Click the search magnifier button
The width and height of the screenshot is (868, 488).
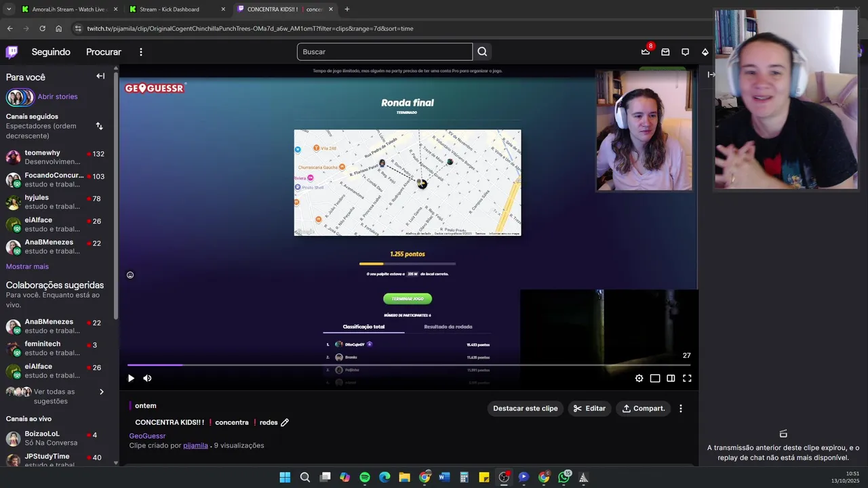(x=482, y=52)
